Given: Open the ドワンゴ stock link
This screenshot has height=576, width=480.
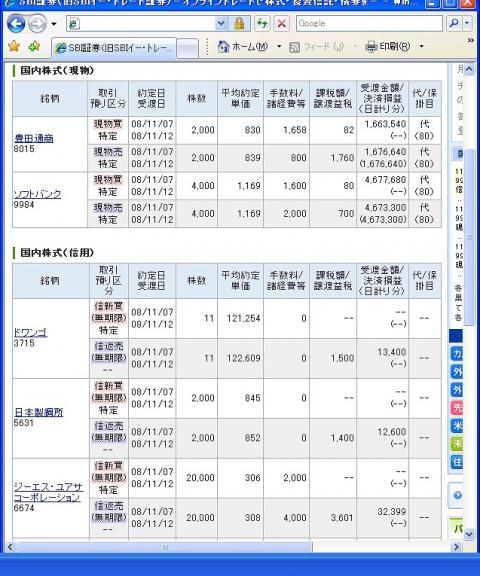Looking at the screenshot, I should pos(30,332).
